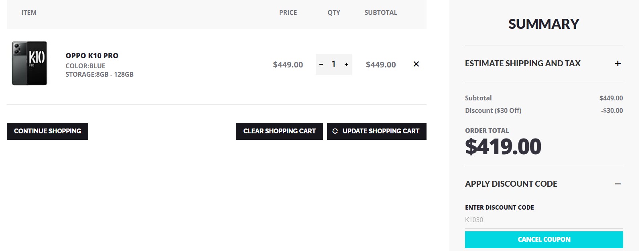Click the SUBTOTAL column header
Image resolution: width=644 pixels, height=251 pixels.
pyautogui.click(x=380, y=12)
